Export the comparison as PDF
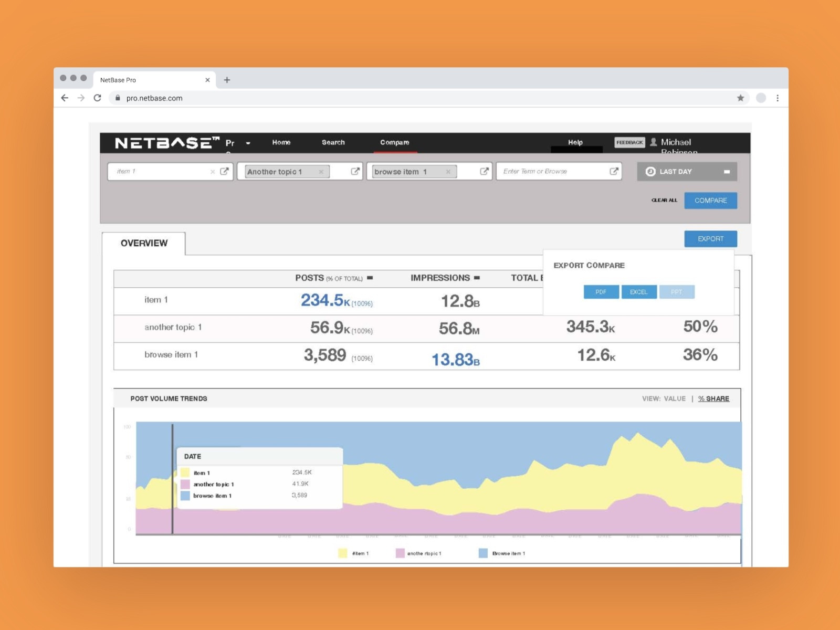The height and width of the screenshot is (630, 840). [x=600, y=291]
